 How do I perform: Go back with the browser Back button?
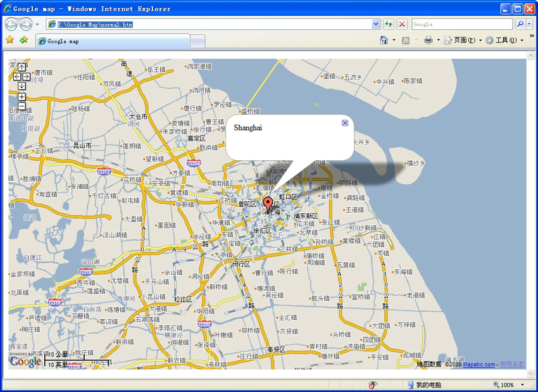[x=11, y=24]
